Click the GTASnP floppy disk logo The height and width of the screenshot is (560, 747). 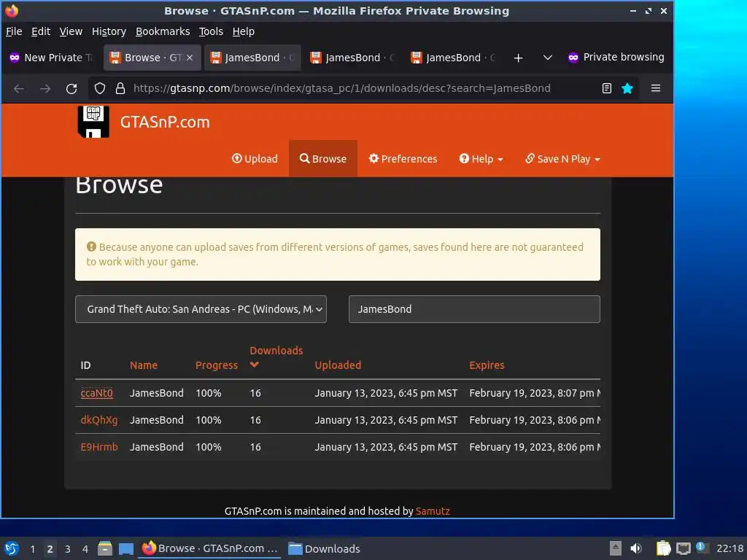tap(93, 122)
